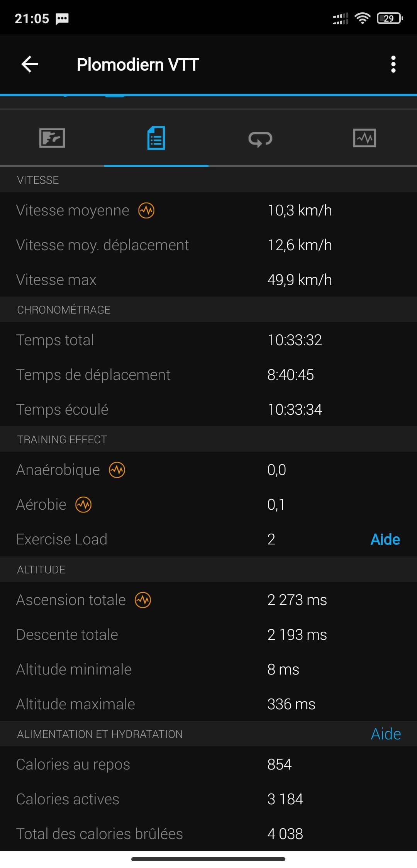
Task: Select the stats details tab
Action: (156, 138)
